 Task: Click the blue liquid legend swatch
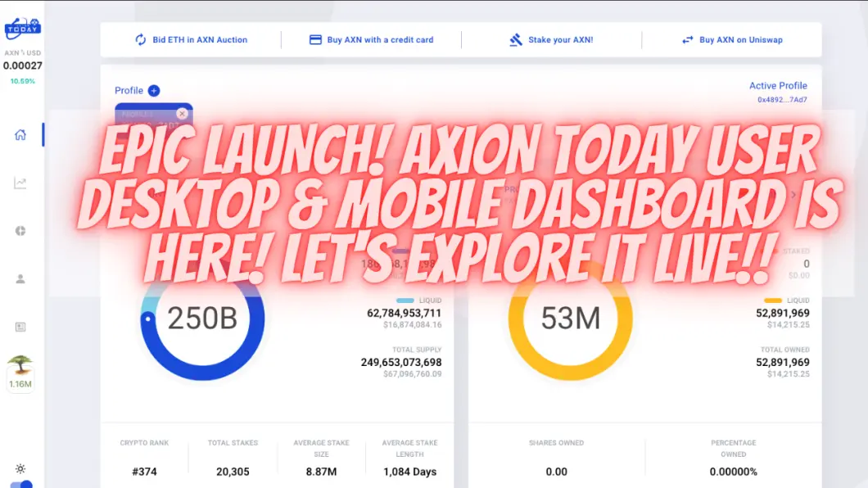tap(405, 300)
